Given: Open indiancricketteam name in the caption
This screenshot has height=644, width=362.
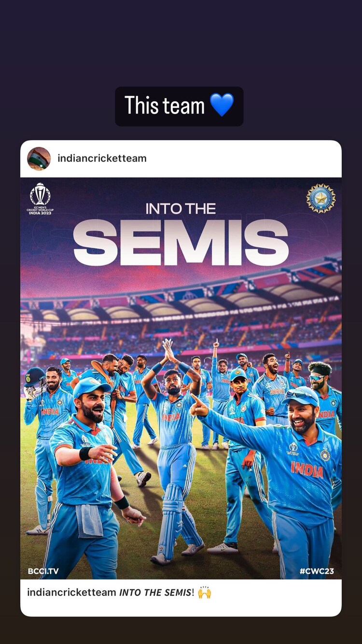Looking at the screenshot, I should [x=71, y=592].
